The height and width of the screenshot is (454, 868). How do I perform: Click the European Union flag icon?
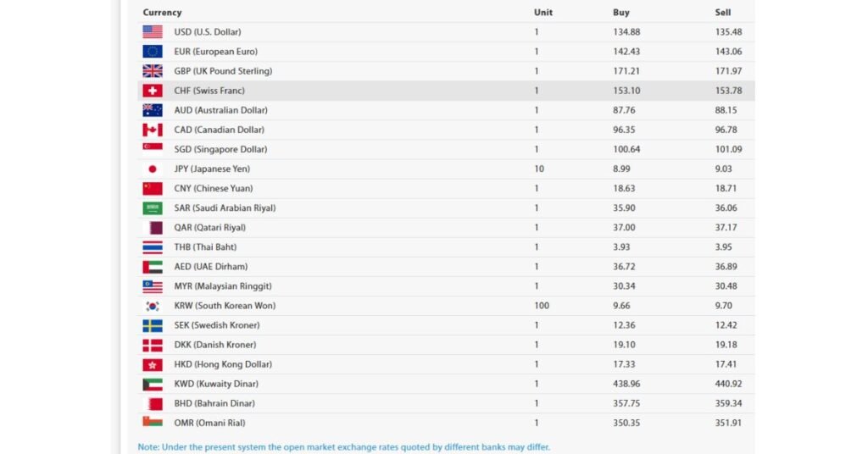153,52
